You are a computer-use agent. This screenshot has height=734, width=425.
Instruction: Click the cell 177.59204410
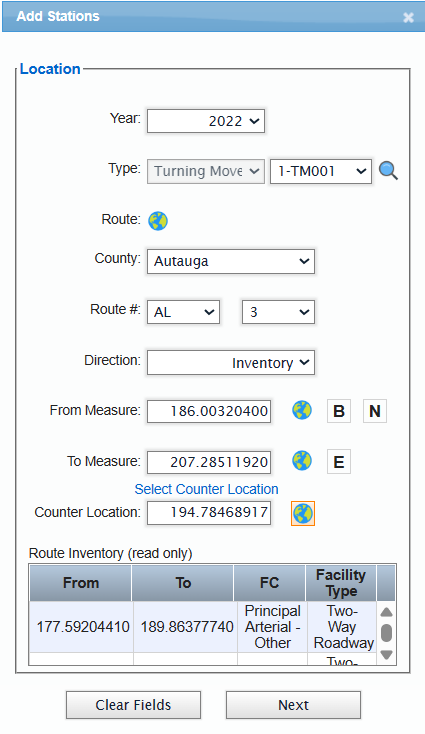pyautogui.click(x=82, y=627)
